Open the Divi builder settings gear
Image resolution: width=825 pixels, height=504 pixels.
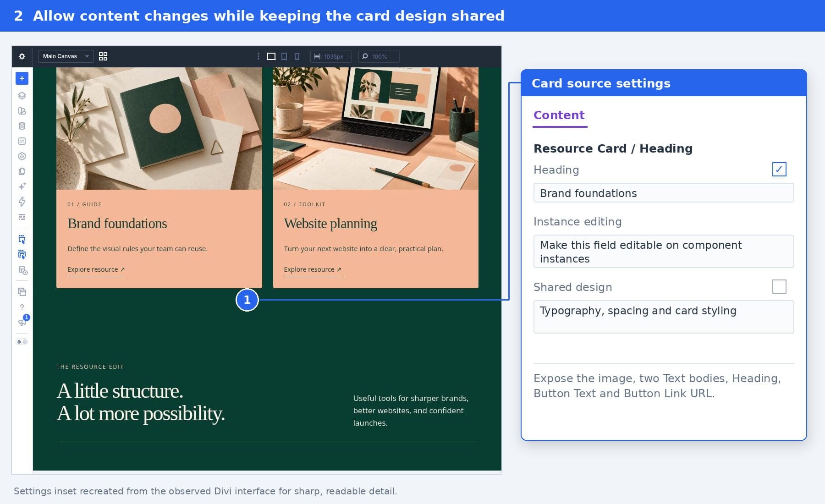click(22, 56)
